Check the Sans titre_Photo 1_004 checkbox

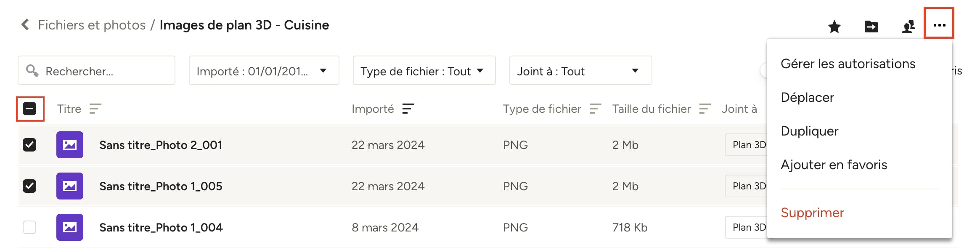pos(29,227)
